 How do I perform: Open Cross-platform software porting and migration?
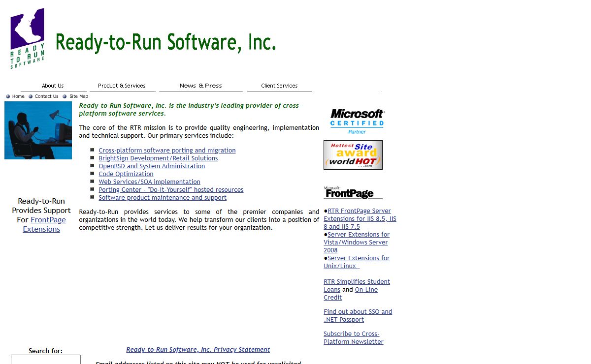click(x=167, y=151)
